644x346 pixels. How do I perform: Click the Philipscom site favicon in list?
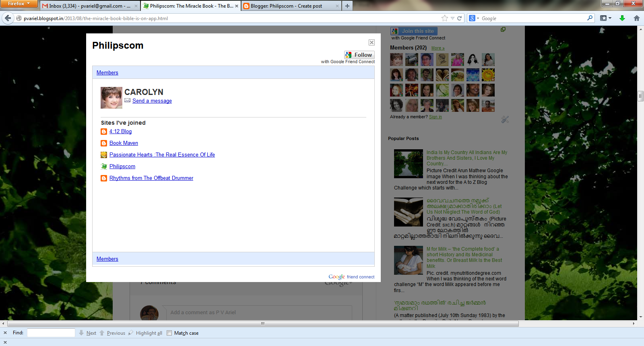[104, 167]
